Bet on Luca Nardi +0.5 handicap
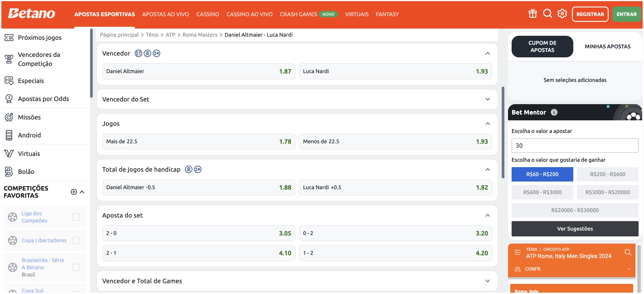This screenshot has height=294, width=644. point(395,187)
